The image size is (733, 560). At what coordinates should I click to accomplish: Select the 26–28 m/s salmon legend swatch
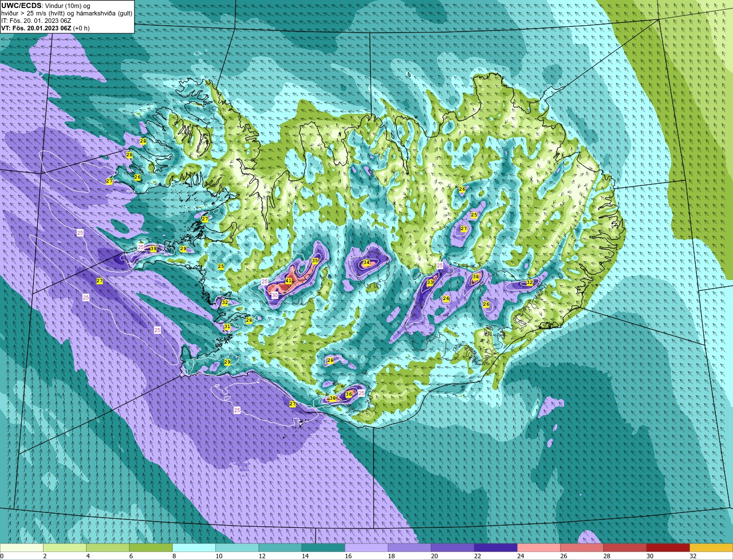[582, 547]
